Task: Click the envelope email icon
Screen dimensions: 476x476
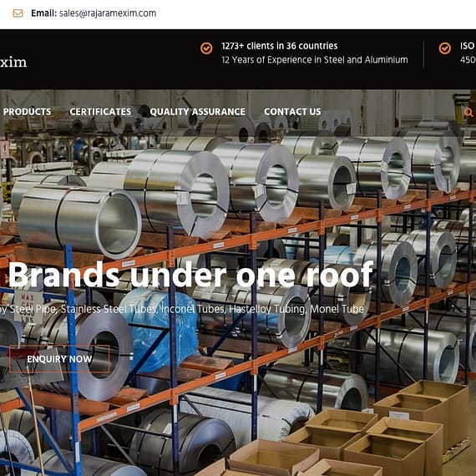Action: 18,13
